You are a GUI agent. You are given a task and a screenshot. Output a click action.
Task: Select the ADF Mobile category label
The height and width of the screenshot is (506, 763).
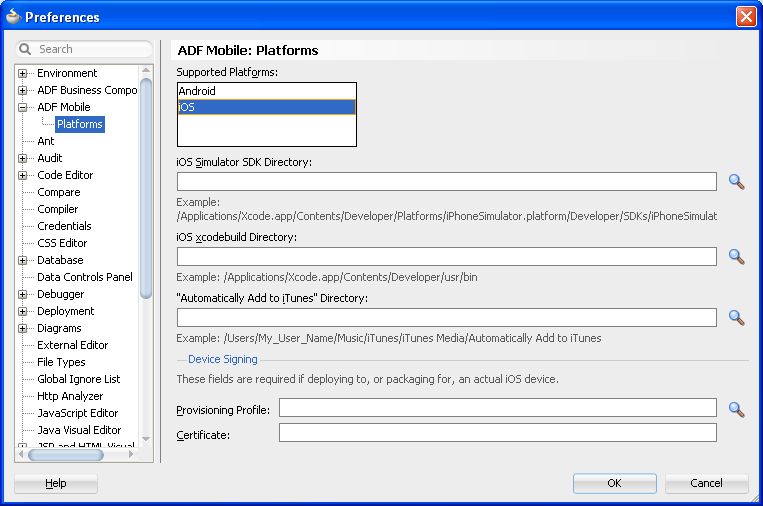(64, 107)
